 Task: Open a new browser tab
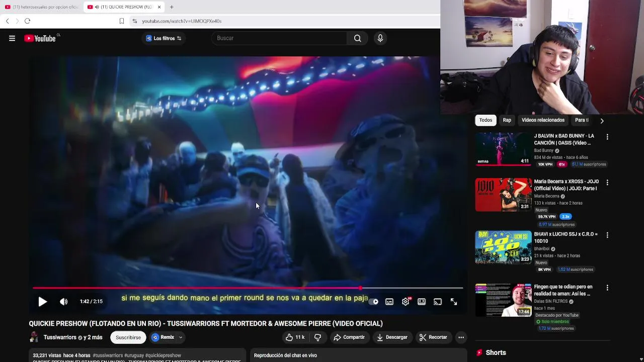(172, 7)
